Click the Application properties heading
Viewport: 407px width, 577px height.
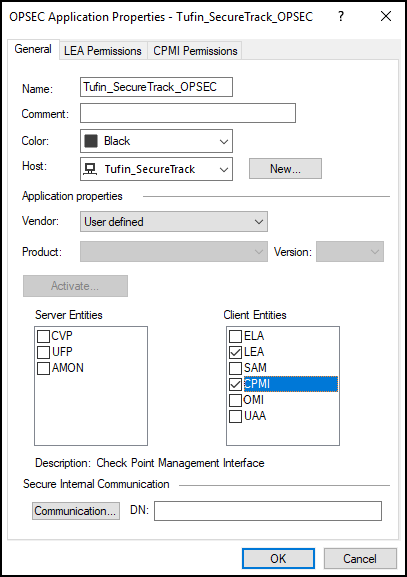72,196
